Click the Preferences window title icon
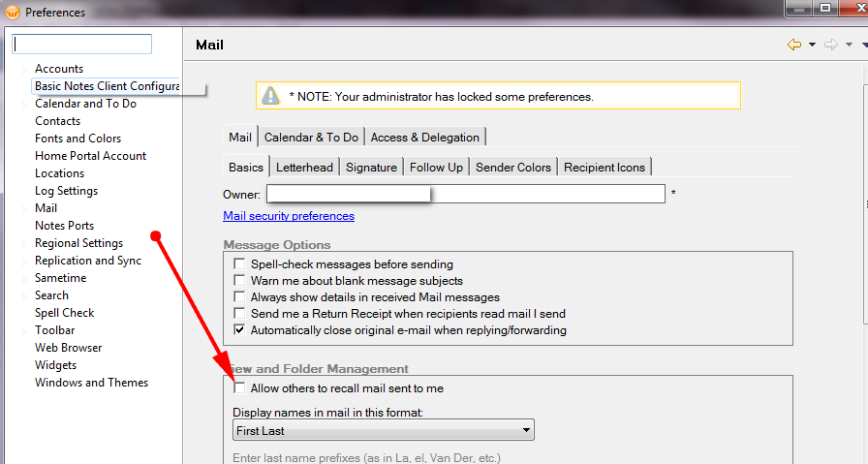 pyautogui.click(x=13, y=12)
